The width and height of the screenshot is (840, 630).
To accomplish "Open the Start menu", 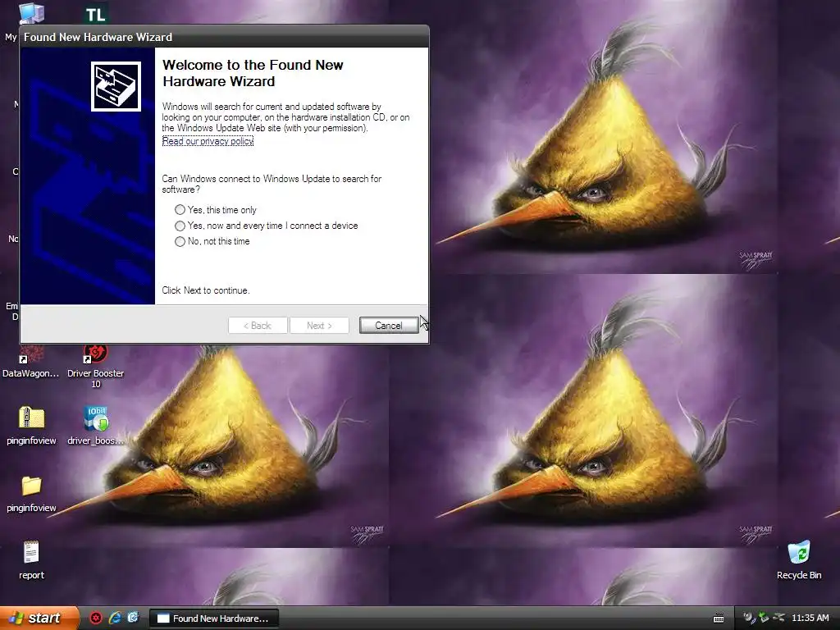I will click(39, 618).
